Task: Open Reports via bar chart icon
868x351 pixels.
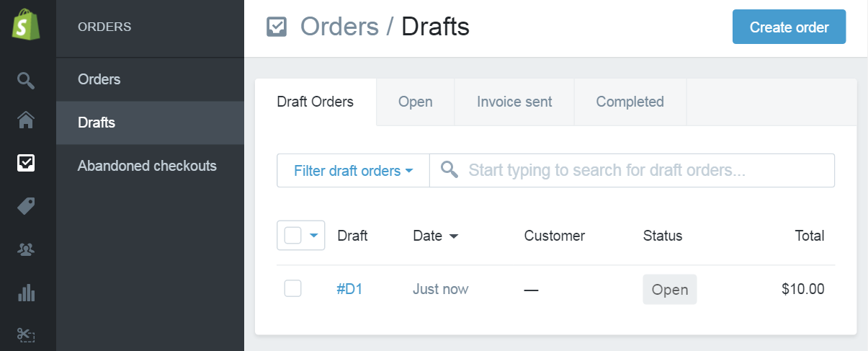Action: (x=26, y=293)
